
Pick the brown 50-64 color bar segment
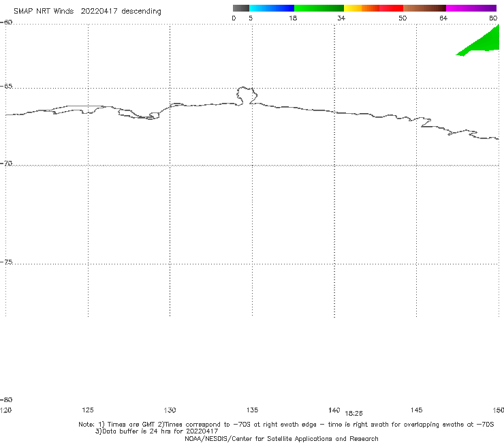[x=424, y=8]
